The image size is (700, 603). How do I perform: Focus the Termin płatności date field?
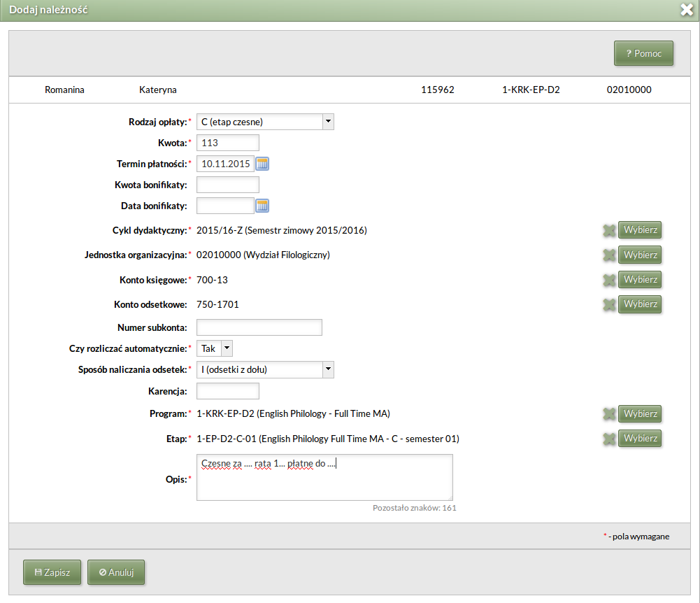(225, 164)
